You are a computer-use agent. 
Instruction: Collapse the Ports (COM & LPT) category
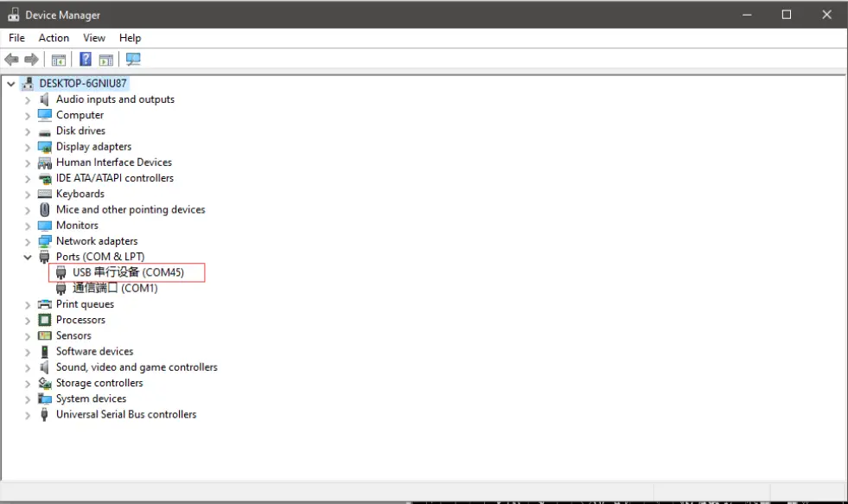tap(28, 258)
